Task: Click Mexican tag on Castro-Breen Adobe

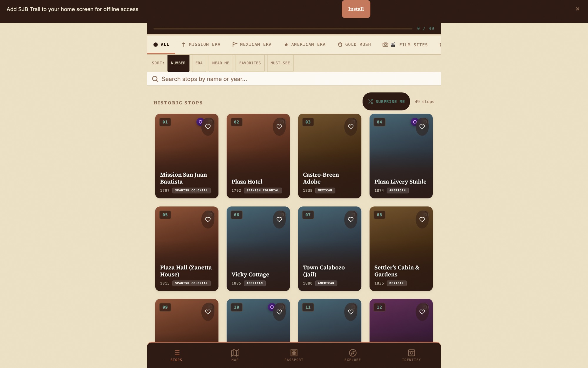Action: (x=325, y=190)
